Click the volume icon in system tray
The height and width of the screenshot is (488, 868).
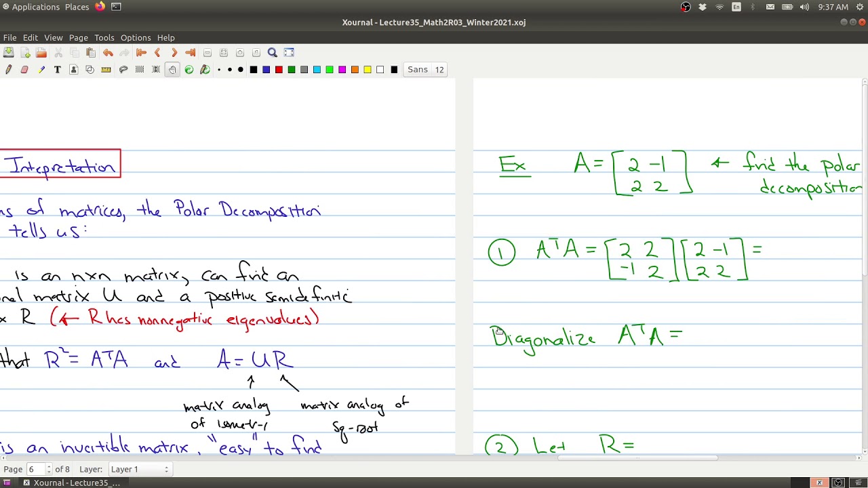[x=804, y=7]
